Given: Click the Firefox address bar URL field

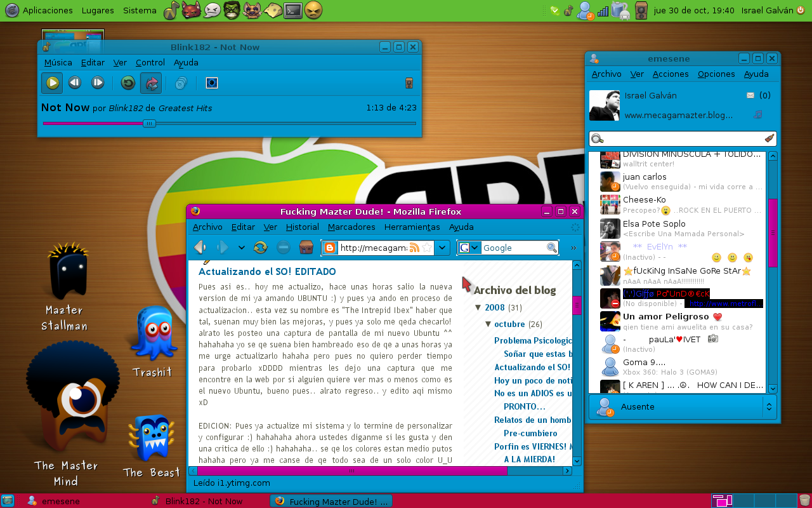Looking at the screenshot, I should point(374,248).
